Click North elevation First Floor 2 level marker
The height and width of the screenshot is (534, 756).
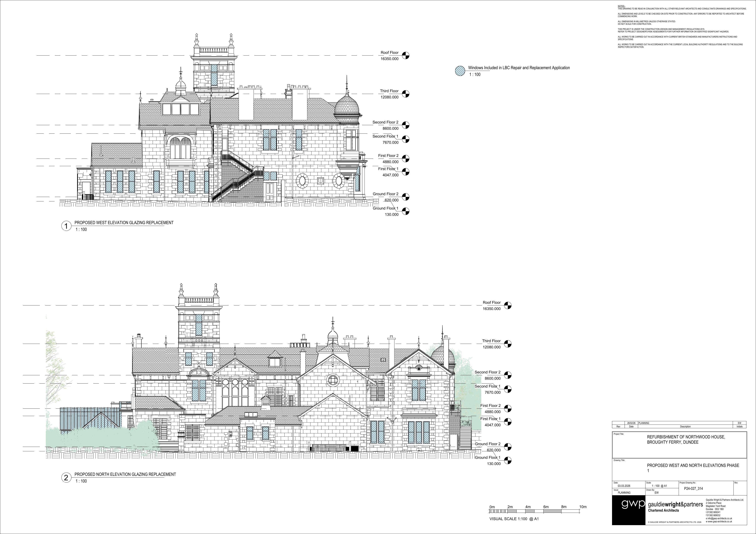pos(508,408)
